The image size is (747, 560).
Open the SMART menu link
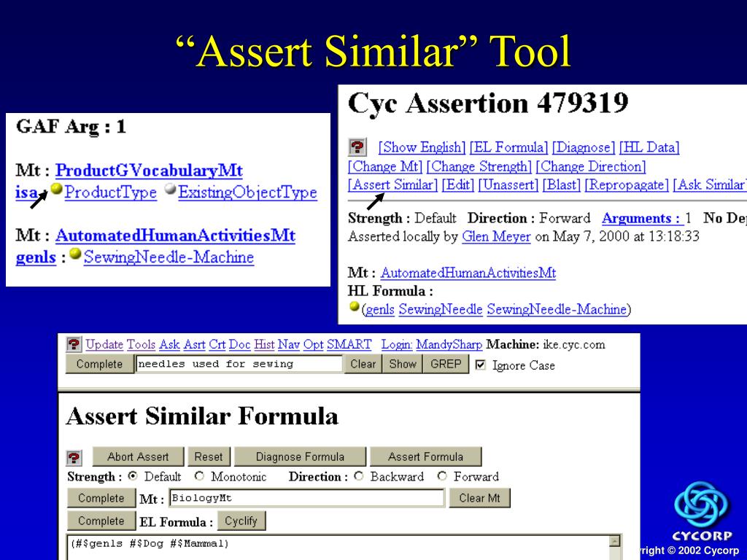(349, 344)
